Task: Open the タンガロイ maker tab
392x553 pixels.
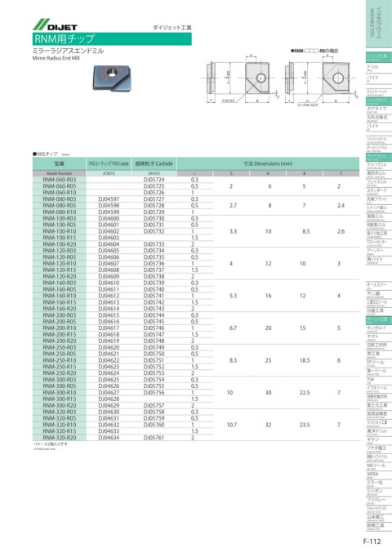Action: coord(379,328)
